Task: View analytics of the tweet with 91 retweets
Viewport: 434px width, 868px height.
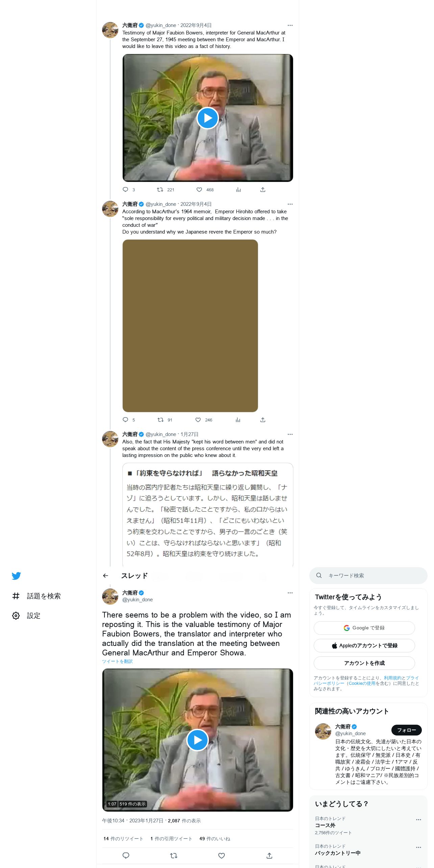Action: (238, 420)
